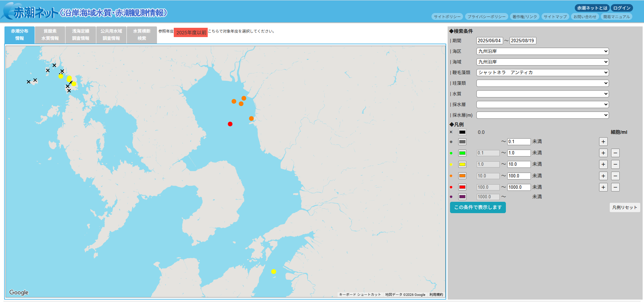Click the Akashio Net site logo
644x302 pixels.
coord(84,12)
